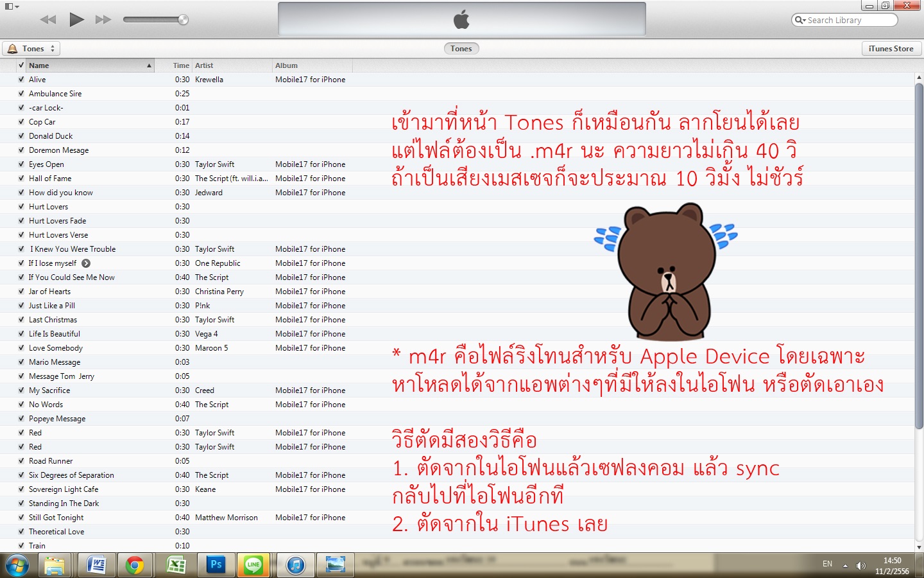Open the taskbar clock showing 14:50
This screenshot has width=924, height=578.
892,566
